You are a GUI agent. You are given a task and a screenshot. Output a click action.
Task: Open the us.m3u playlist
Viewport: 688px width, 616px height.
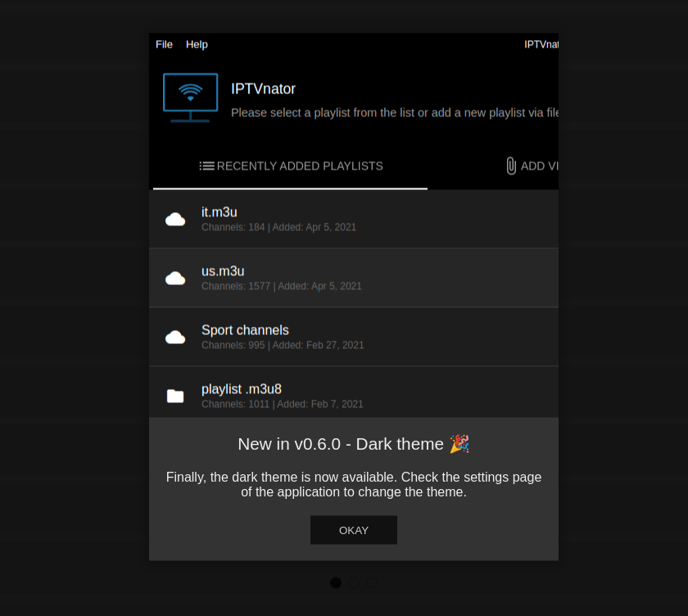click(x=354, y=278)
